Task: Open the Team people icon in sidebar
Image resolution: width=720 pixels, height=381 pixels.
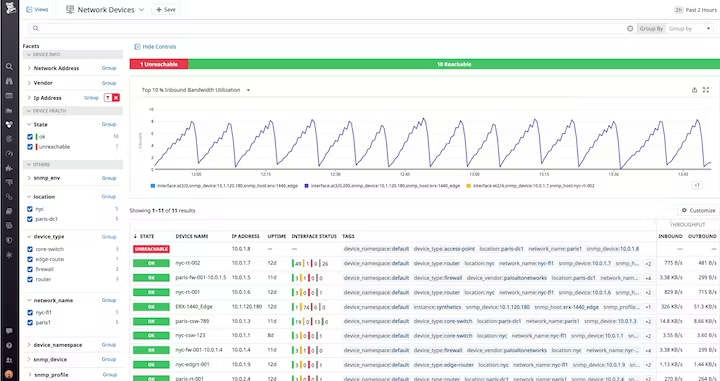Action: tap(9, 360)
